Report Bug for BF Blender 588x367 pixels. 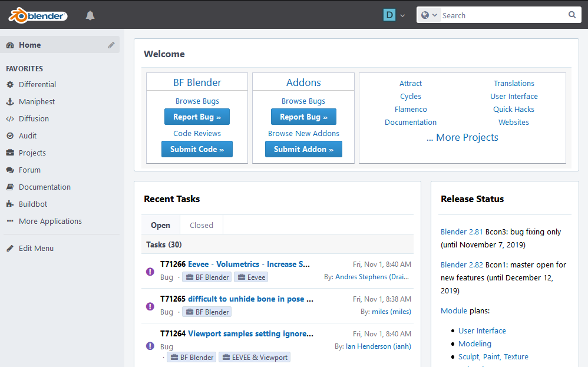(x=197, y=117)
